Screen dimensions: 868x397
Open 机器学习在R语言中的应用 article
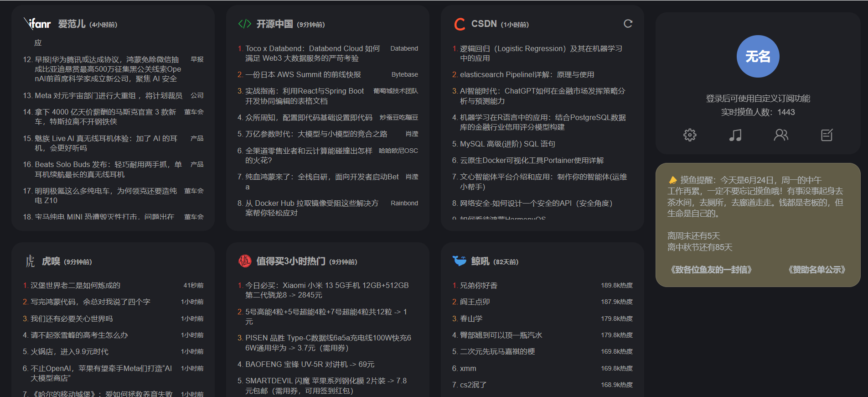coord(543,122)
